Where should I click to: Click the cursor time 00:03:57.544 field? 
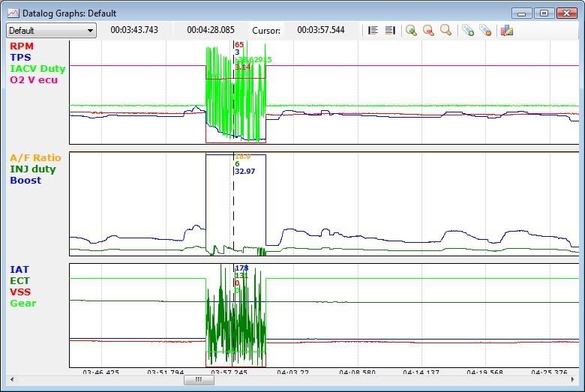pos(321,30)
